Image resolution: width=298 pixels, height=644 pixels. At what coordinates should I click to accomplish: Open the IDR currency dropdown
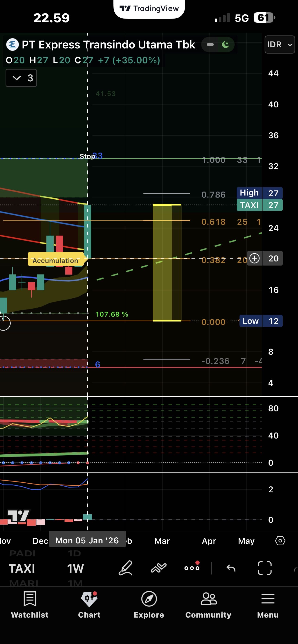[280, 45]
